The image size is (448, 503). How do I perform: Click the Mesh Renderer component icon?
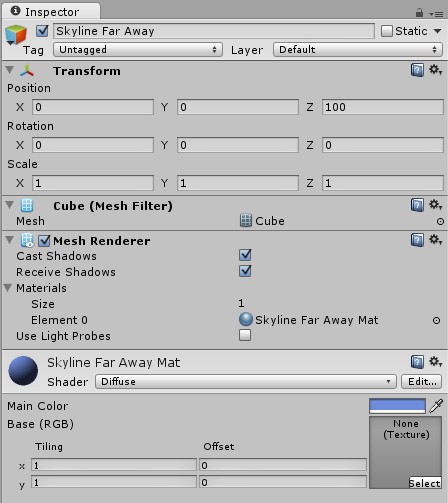(27, 240)
